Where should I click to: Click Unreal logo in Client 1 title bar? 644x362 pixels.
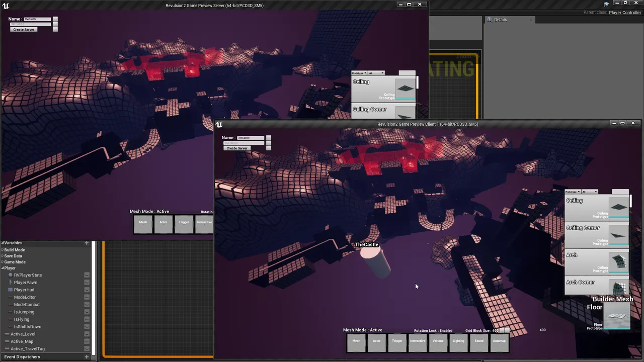point(219,124)
